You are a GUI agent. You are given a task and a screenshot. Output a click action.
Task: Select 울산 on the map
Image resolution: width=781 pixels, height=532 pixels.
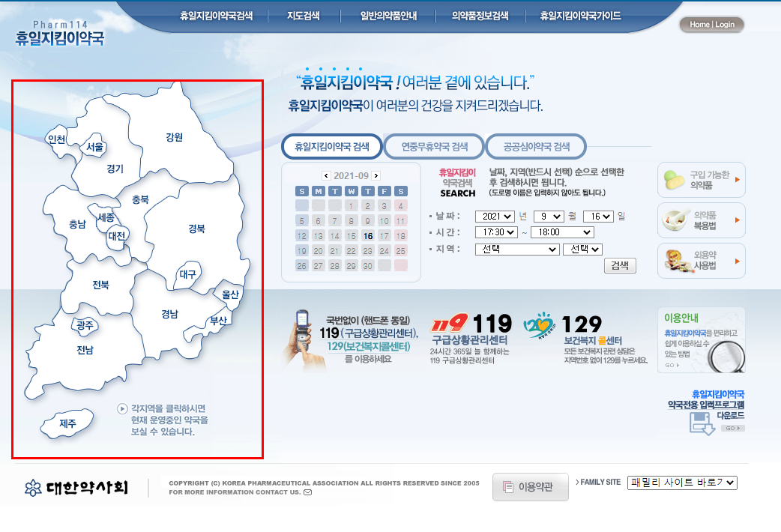[x=230, y=294]
